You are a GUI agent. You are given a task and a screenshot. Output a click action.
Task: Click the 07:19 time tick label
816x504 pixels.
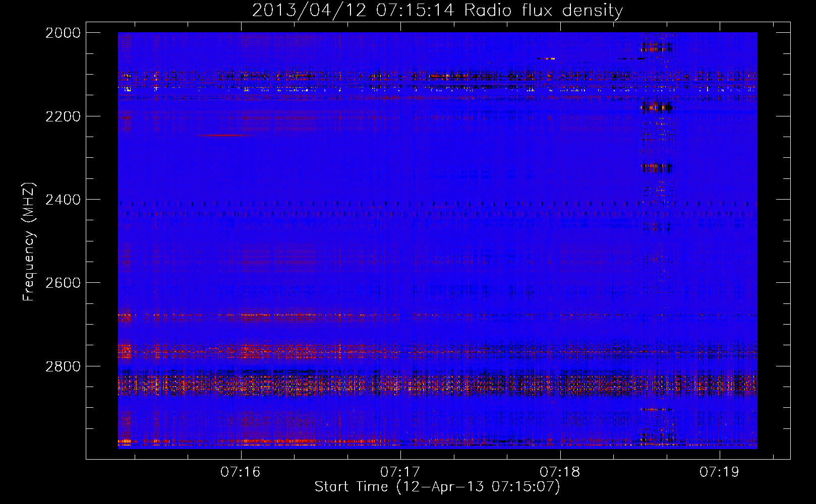[x=719, y=472]
